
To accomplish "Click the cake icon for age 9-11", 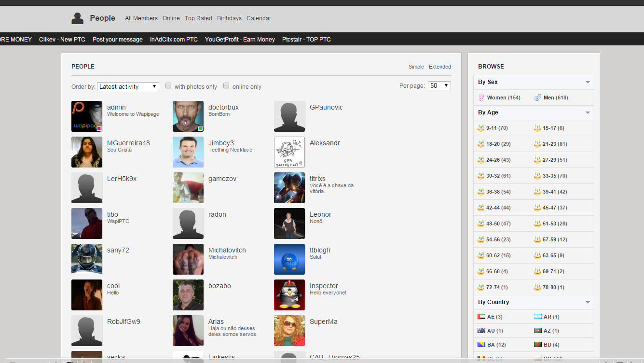I will pos(480,128).
